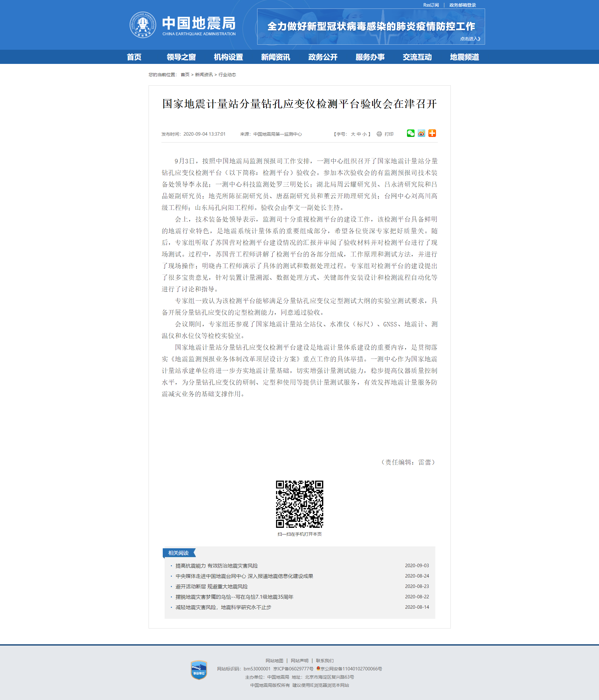
Task: Select medium font size 中
Action: click(x=359, y=134)
